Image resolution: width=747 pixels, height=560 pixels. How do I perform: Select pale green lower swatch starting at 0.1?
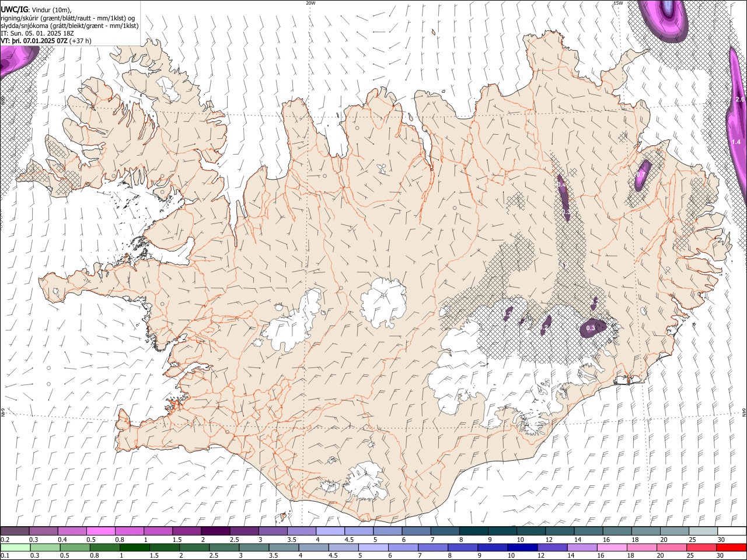pos(15,547)
